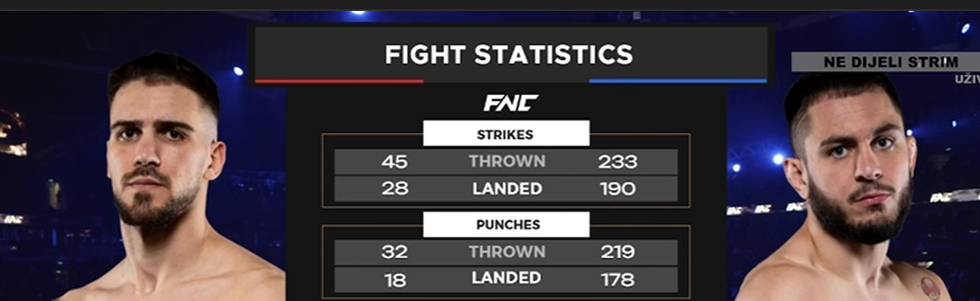Select the STRIKES section label

[505, 134]
